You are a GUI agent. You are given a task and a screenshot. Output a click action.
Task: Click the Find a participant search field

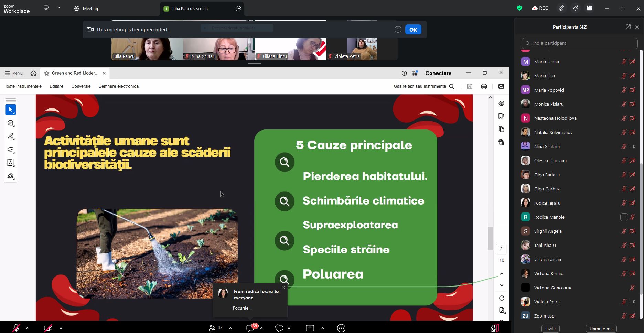579,43
